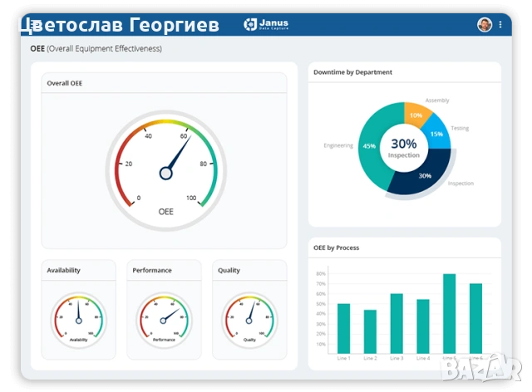Click the orange Assembly 10% donut segment

click(416, 115)
